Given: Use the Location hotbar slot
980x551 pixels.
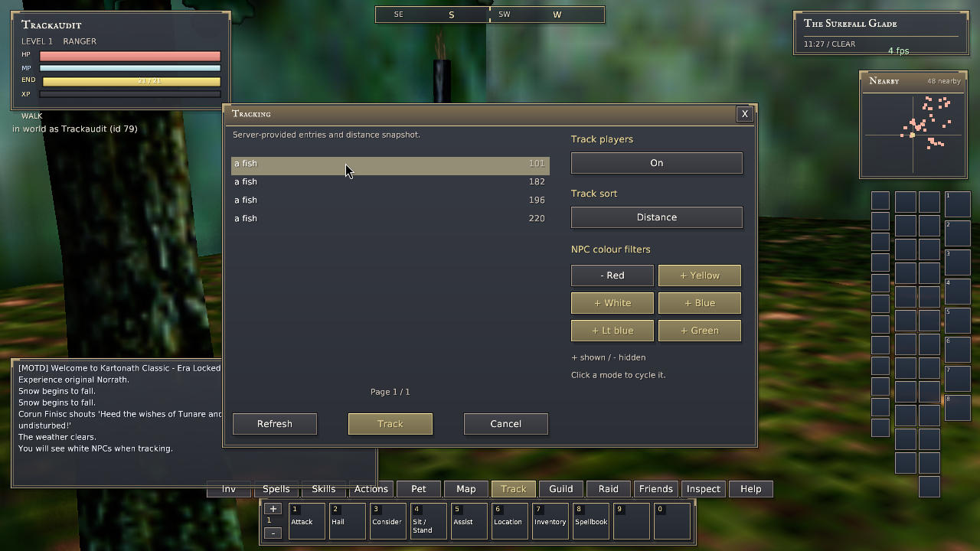Looking at the screenshot, I should tap(510, 521).
